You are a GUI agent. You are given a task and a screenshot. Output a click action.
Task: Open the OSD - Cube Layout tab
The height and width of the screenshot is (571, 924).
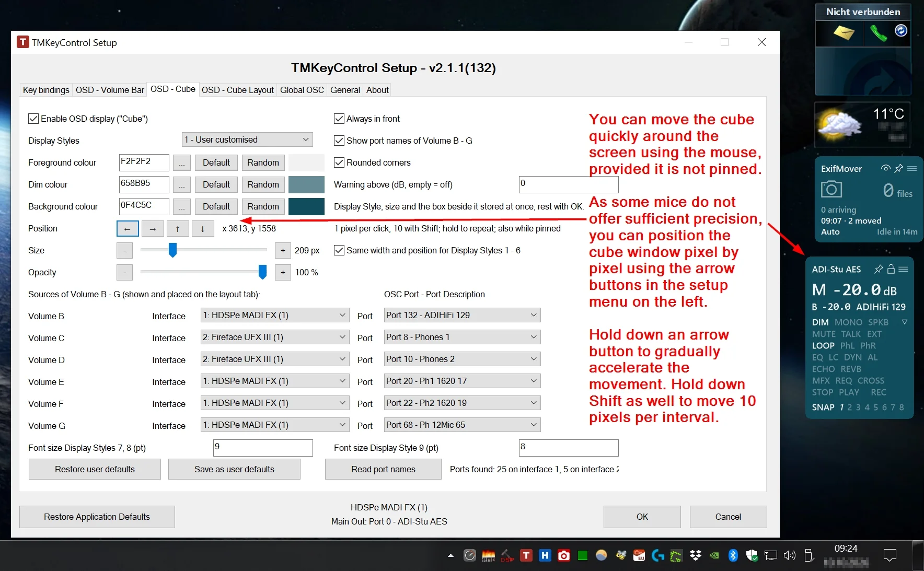238,90
